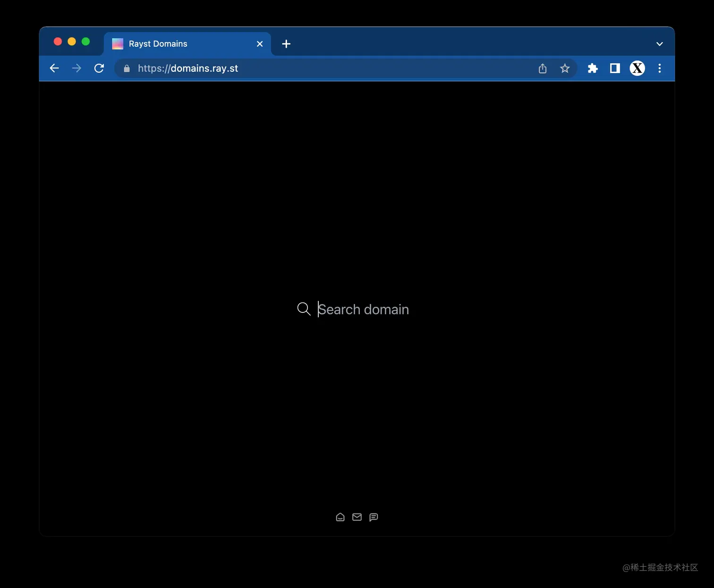Open a new tab with the plus
The image size is (714, 588).
(x=286, y=43)
